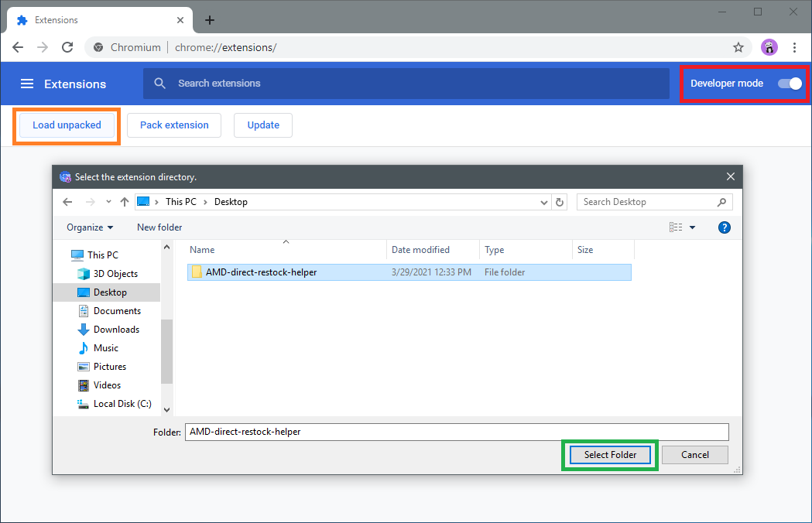The height and width of the screenshot is (523, 812).
Task: Click the navigation pane scroll down arrow
Action: (x=166, y=409)
